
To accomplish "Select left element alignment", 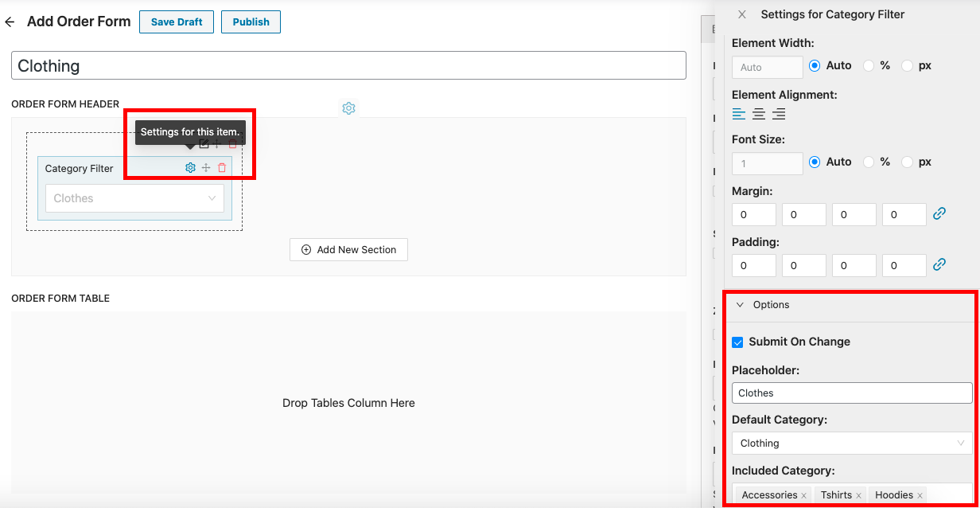I will click(x=739, y=114).
